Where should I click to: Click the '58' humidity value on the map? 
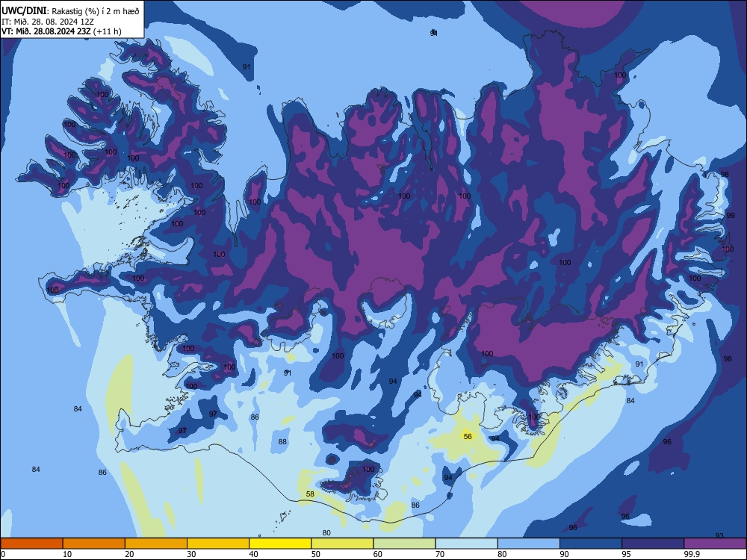click(x=310, y=494)
